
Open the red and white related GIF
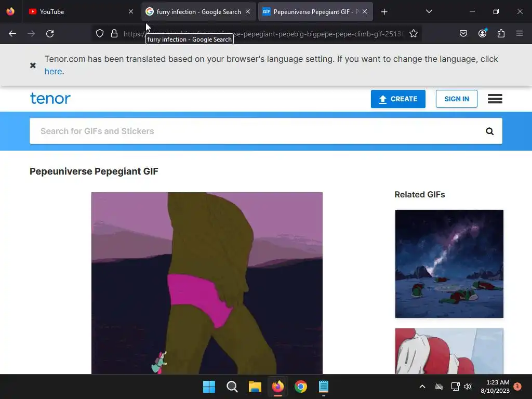[x=449, y=351]
